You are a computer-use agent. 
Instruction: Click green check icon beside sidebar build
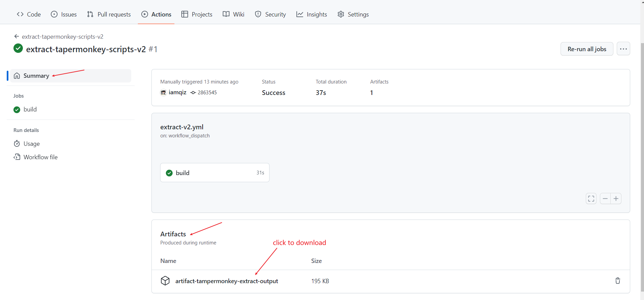(x=17, y=110)
